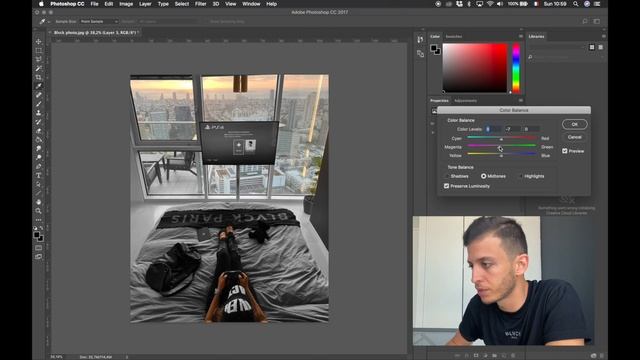Switch to the Swatches tab
The width and height of the screenshot is (640, 360).
(453, 36)
